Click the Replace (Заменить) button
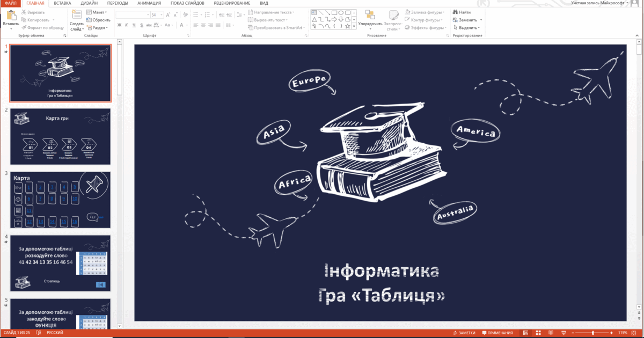This screenshot has height=338, width=644. click(x=467, y=20)
